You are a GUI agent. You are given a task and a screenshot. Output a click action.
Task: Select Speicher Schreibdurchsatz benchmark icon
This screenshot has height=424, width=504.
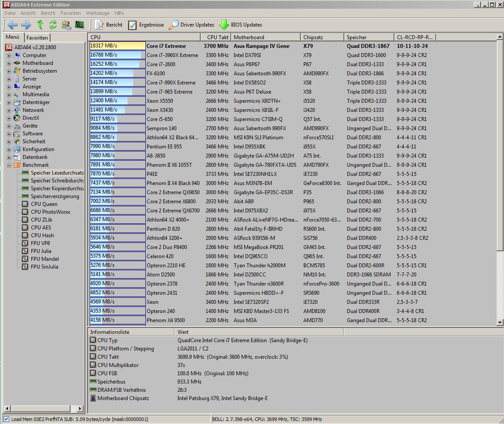(x=25, y=181)
